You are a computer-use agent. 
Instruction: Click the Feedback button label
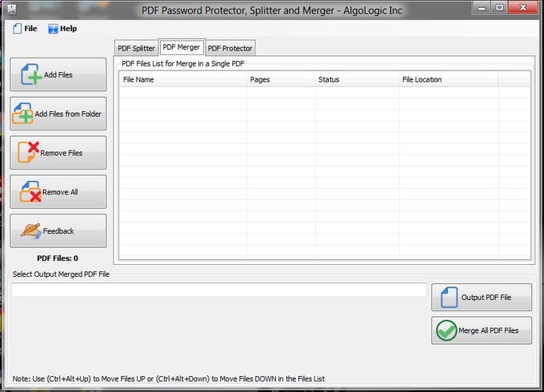(x=58, y=231)
